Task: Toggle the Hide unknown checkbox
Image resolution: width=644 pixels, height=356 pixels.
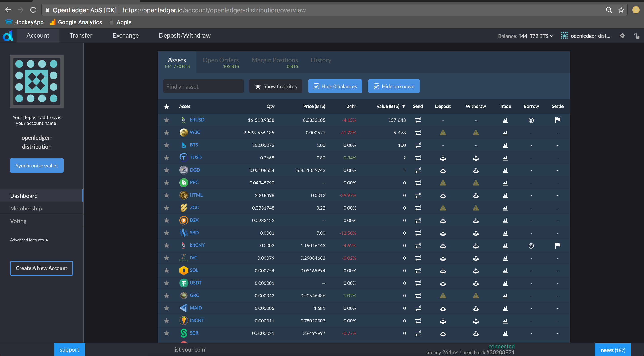Action: (x=394, y=86)
